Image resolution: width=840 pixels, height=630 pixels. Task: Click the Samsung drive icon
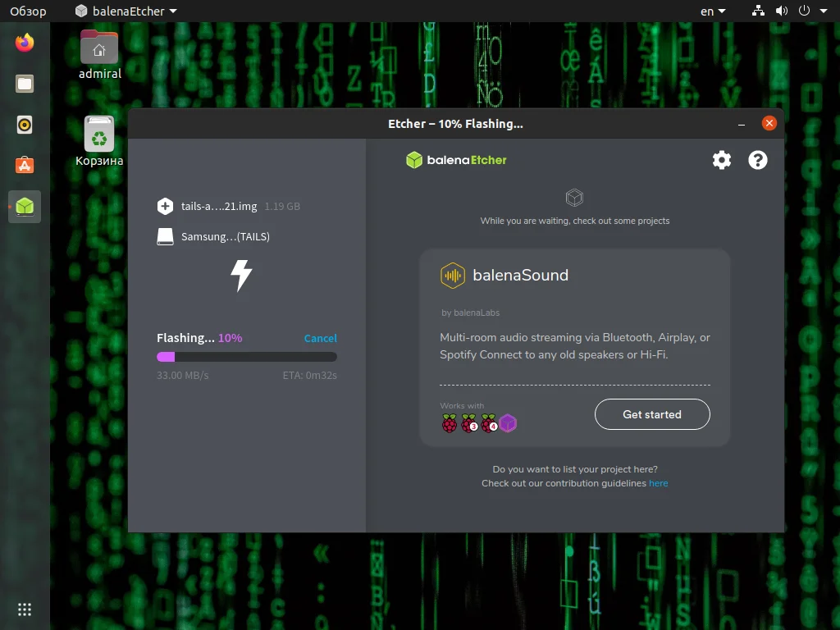pyautogui.click(x=165, y=236)
